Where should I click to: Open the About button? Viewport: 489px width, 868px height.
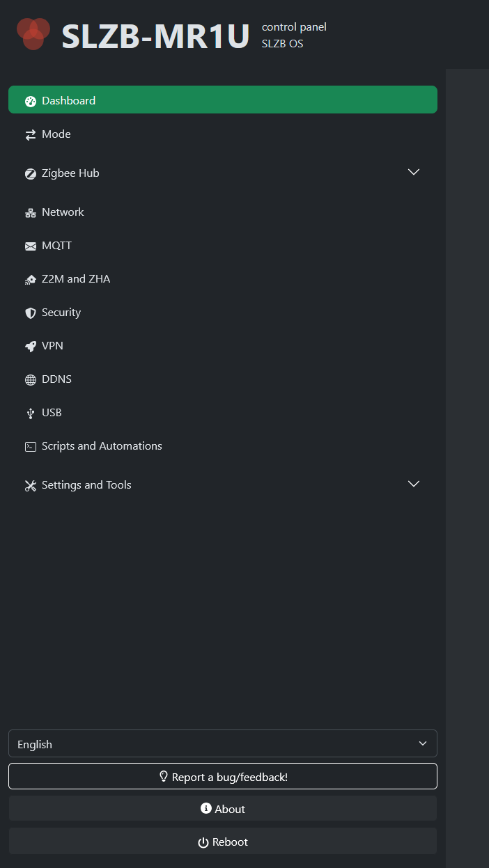pos(223,809)
